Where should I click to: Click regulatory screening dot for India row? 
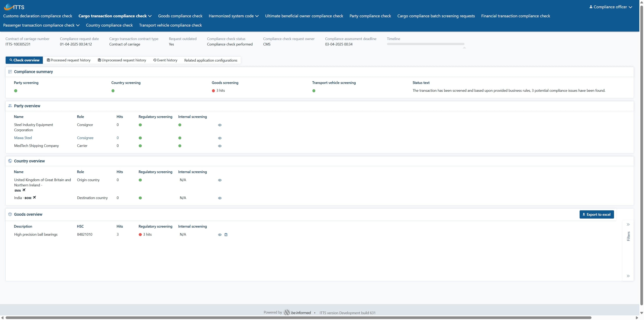point(140,198)
